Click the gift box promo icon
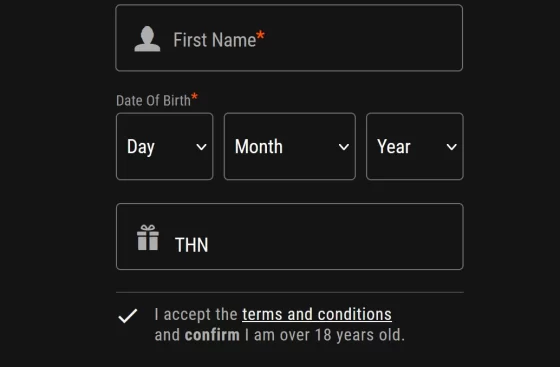Screen dimensions: 560x367 (148, 237)
